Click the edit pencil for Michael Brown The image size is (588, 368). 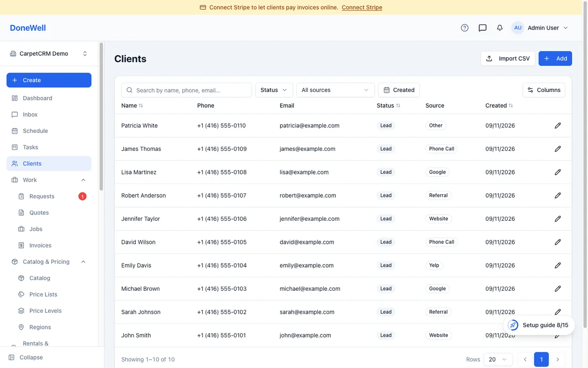pos(558,289)
